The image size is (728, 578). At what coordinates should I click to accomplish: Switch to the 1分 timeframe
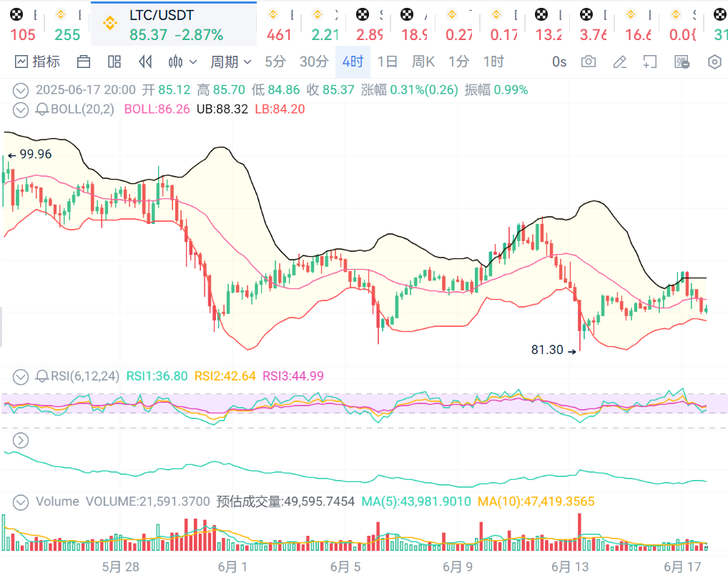[458, 62]
